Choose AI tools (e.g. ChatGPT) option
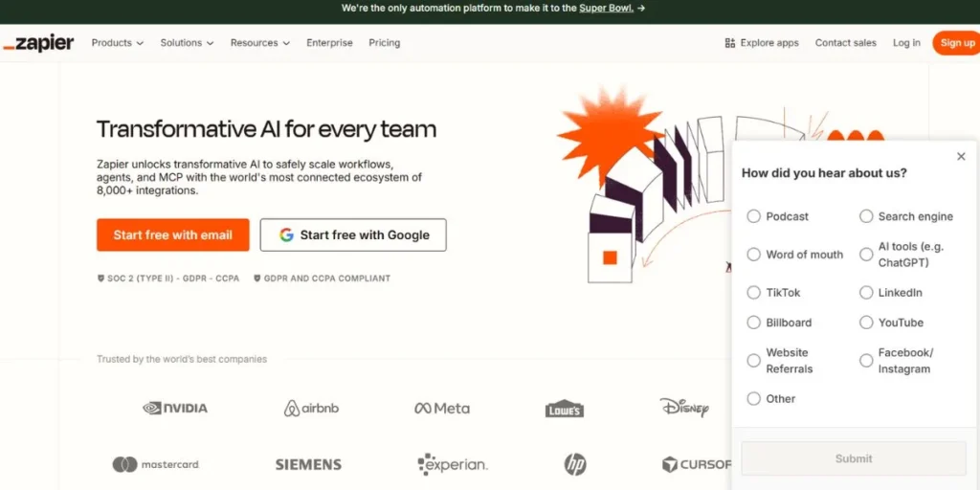Viewport: 980px width, 490px height. point(865,255)
